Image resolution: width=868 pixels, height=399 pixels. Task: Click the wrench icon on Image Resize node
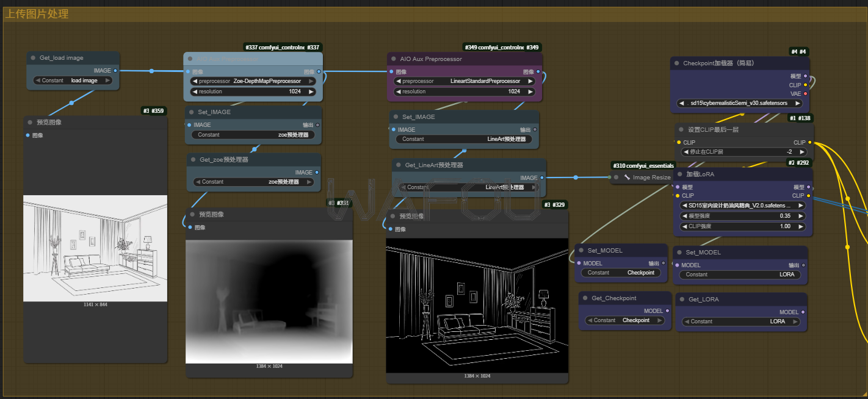click(x=626, y=178)
